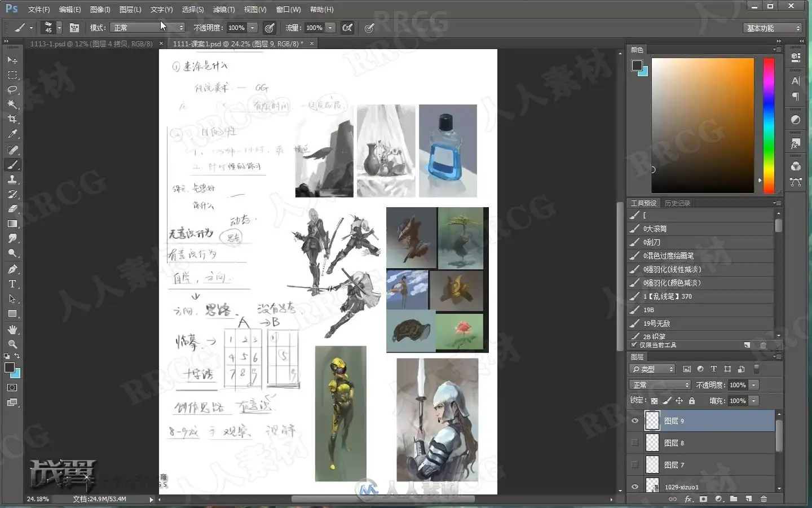Open the 模式 blend mode dropdown
This screenshot has height=508, width=812.
[148, 28]
